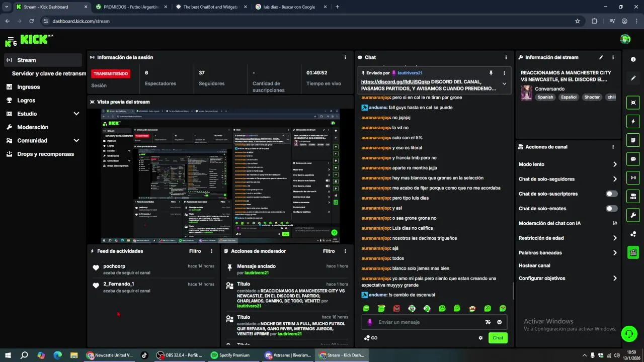Image resolution: width=644 pixels, height=362 pixels.
Task: Click the text formatting icon in message box
Action: pyautogui.click(x=488, y=322)
